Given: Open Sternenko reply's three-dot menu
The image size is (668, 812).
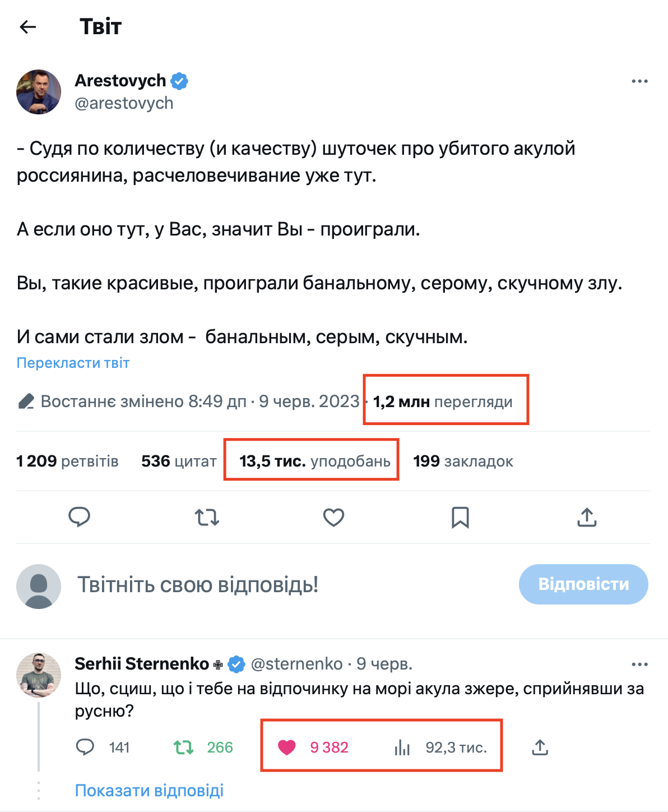Looking at the screenshot, I should (x=639, y=665).
